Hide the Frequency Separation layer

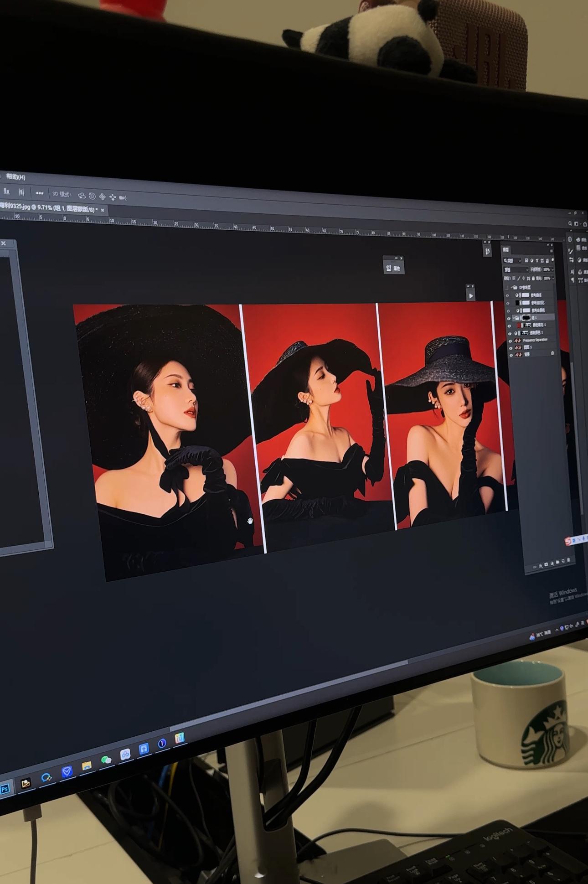(x=510, y=340)
